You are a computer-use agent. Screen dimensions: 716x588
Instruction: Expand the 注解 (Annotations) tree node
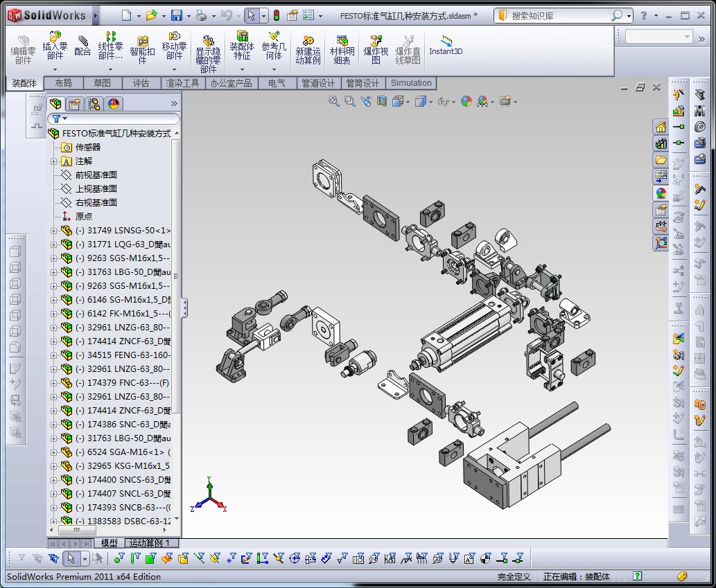(54, 161)
